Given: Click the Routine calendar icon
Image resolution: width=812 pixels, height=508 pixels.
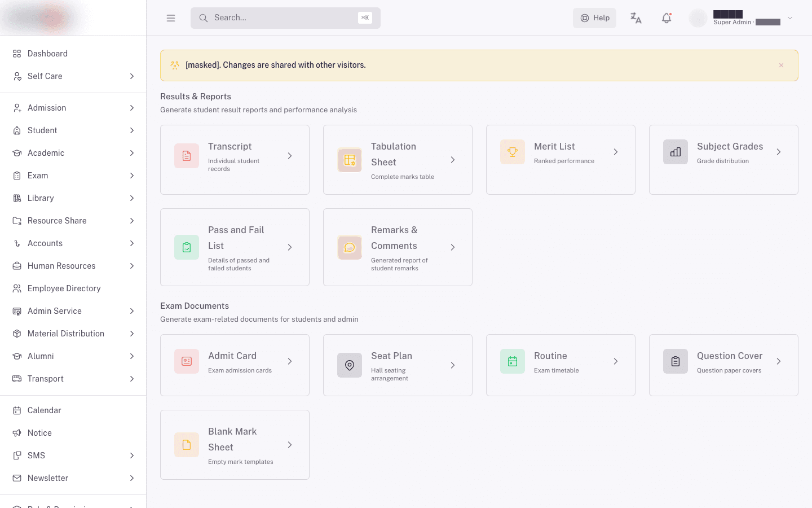Looking at the screenshot, I should [513, 361].
